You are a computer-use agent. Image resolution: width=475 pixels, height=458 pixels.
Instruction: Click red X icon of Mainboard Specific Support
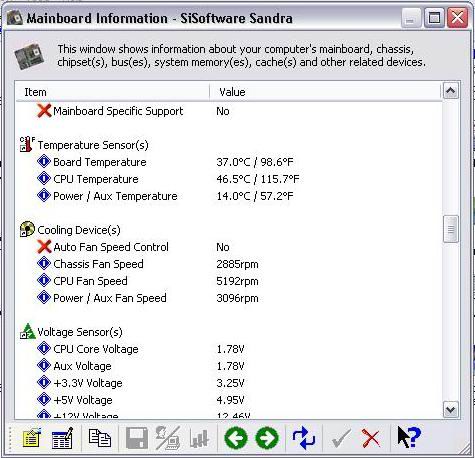click(x=44, y=111)
